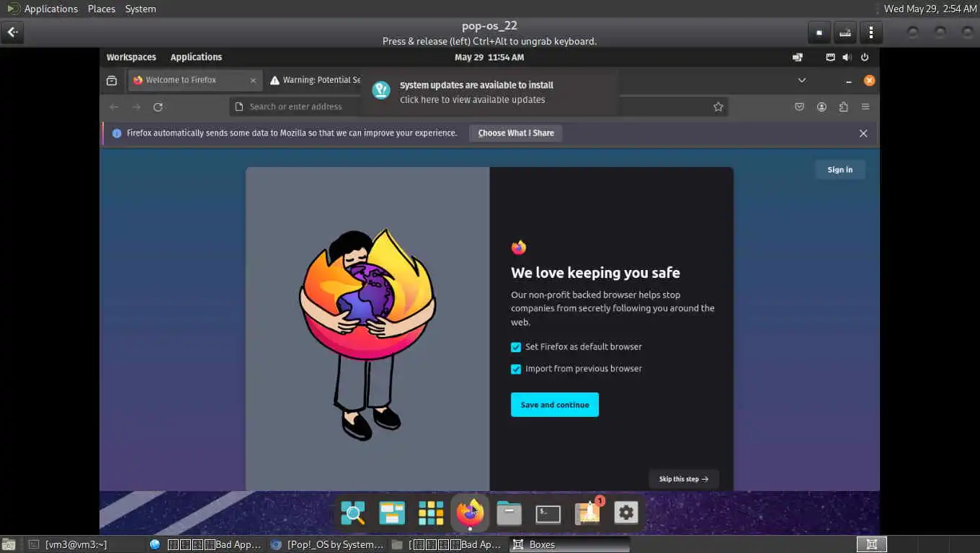Open the Workspaces menu in Pop!_OS
The width and height of the screenshot is (980, 553).
[x=131, y=57]
